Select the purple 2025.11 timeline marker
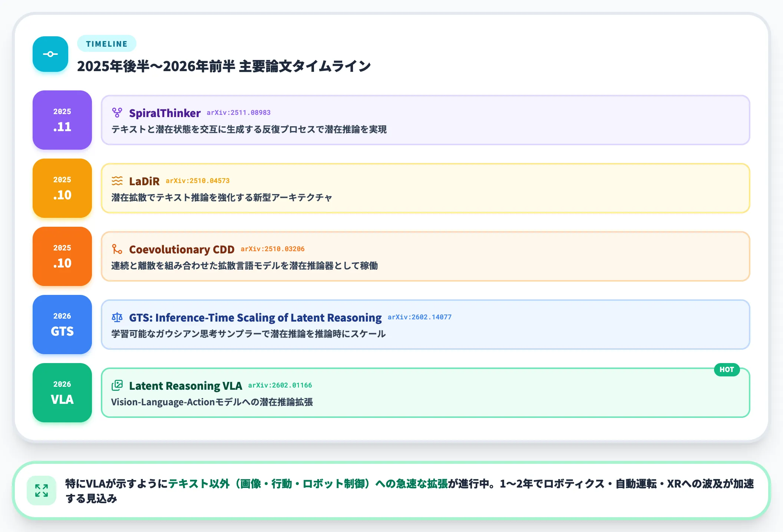 pos(62,120)
